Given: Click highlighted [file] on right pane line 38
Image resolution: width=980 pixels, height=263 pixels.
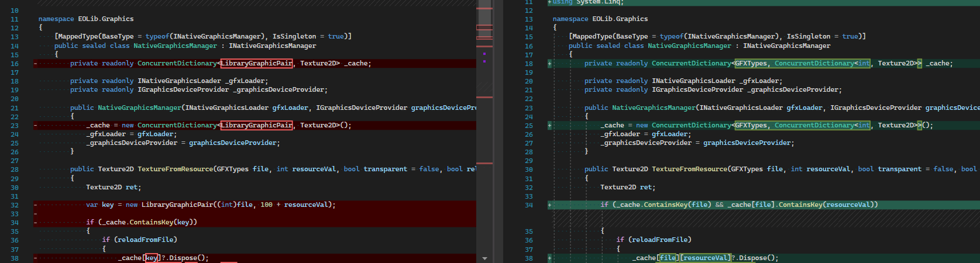Looking at the screenshot, I should point(668,258).
